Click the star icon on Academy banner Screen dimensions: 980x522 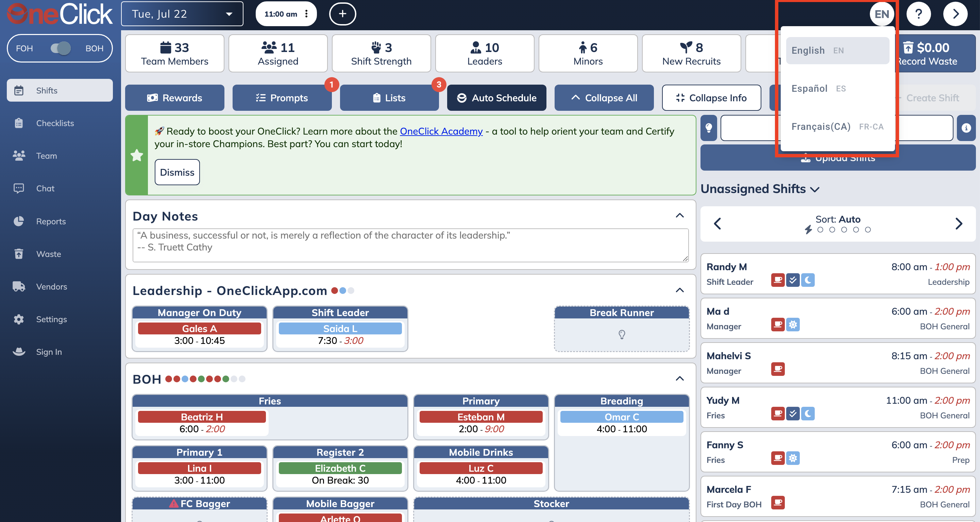(x=137, y=155)
